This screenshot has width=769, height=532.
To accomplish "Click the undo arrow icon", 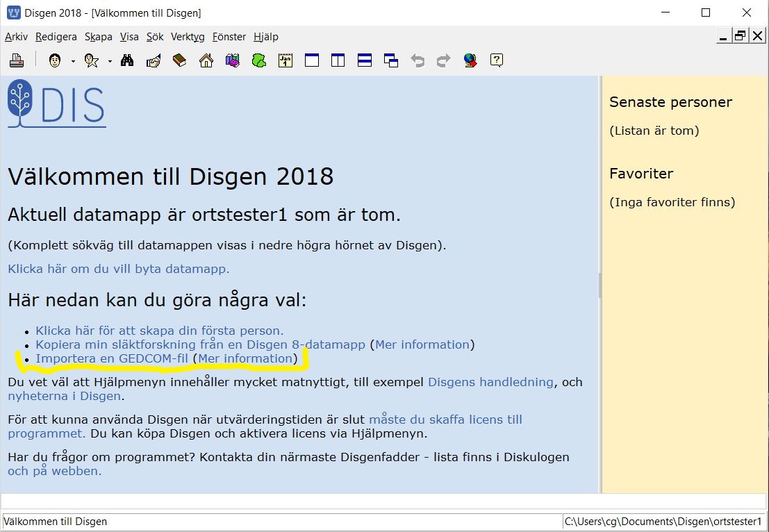I will 417,60.
